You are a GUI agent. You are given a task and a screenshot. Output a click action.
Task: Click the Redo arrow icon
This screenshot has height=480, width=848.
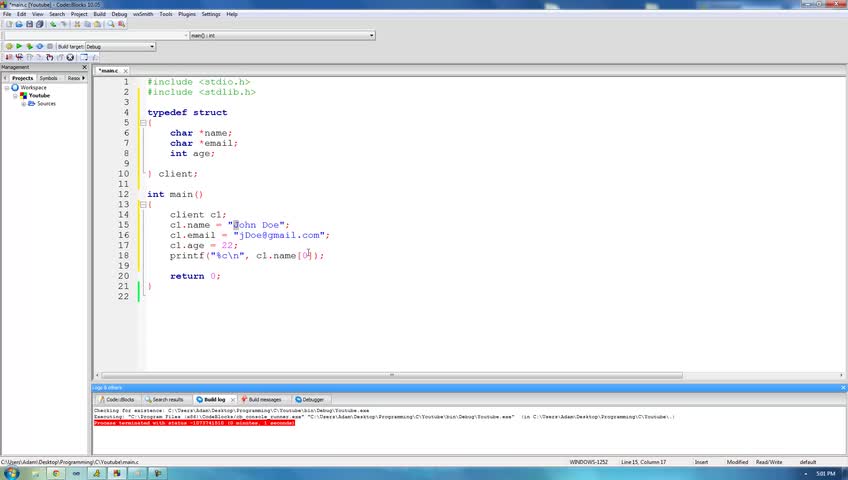coord(63,24)
